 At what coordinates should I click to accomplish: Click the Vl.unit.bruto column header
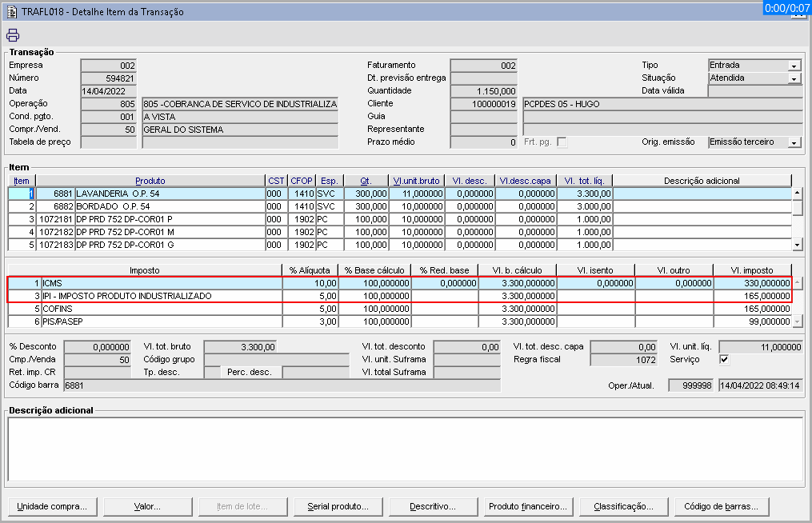416,181
